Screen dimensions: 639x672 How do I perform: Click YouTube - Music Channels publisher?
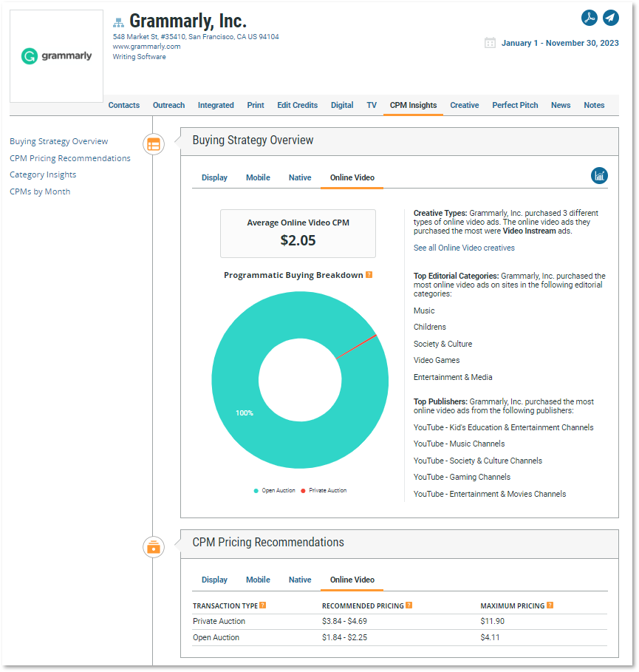click(x=459, y=444)
